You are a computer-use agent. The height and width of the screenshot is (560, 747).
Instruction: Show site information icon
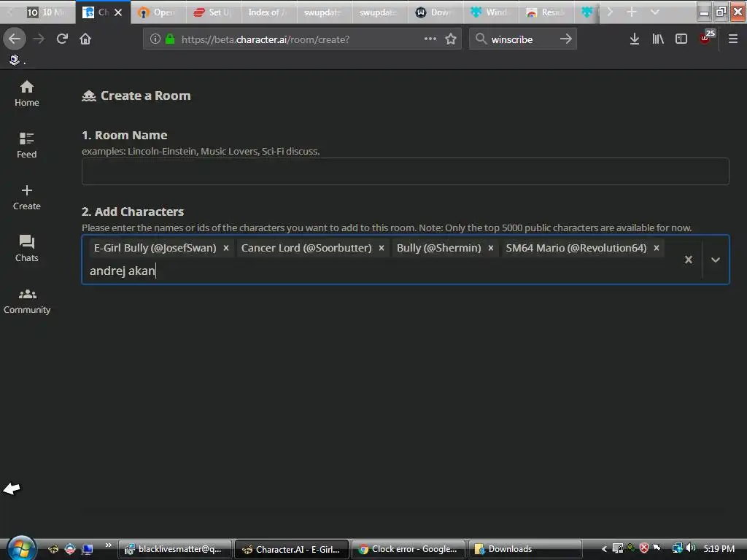155,39
